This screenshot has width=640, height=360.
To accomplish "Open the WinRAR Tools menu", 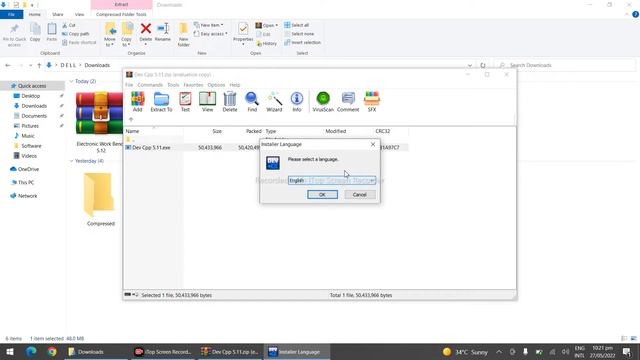I will [x=173, y=85].
